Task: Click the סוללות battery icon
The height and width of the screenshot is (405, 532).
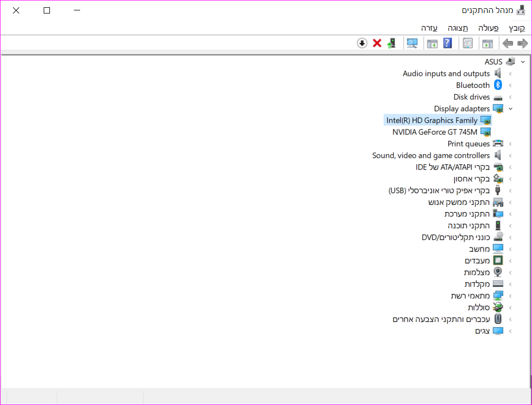Action: (498, 307)
